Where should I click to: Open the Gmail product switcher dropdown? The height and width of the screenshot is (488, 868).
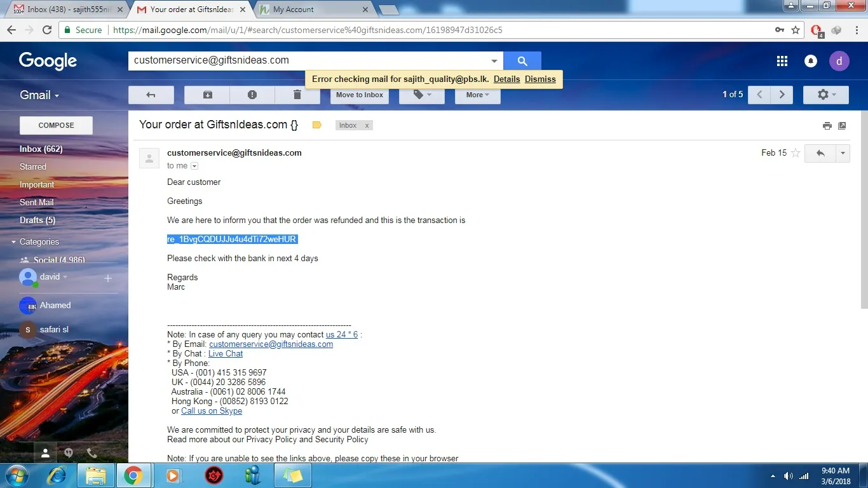[39, 95]
